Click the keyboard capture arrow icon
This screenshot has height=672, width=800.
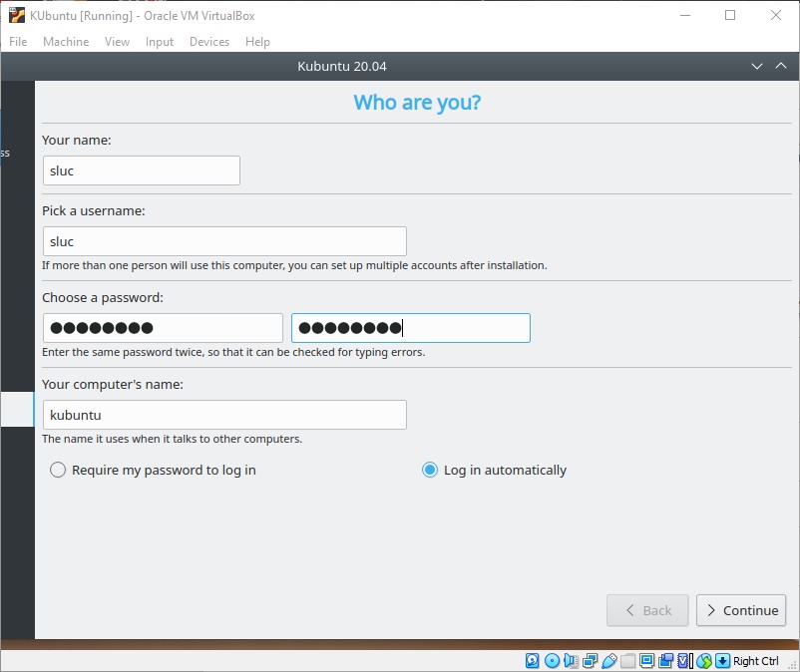click(722, 661)
